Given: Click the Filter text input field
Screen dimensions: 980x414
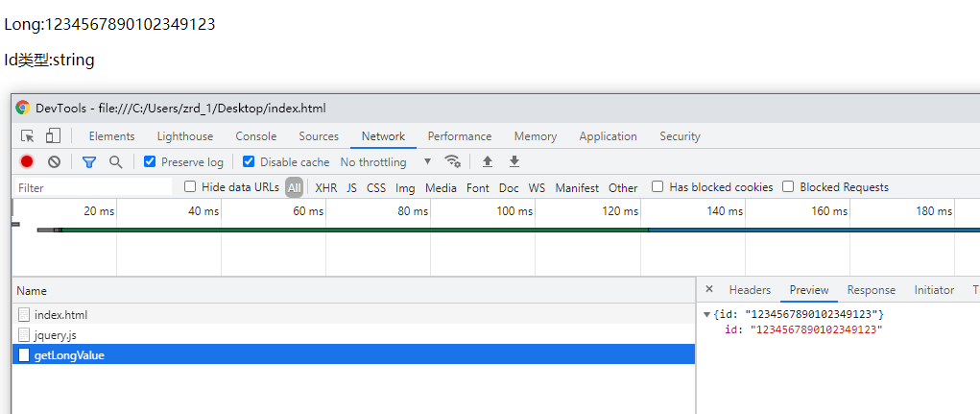Looking at the screenshot, I should (x=93, y=188).
